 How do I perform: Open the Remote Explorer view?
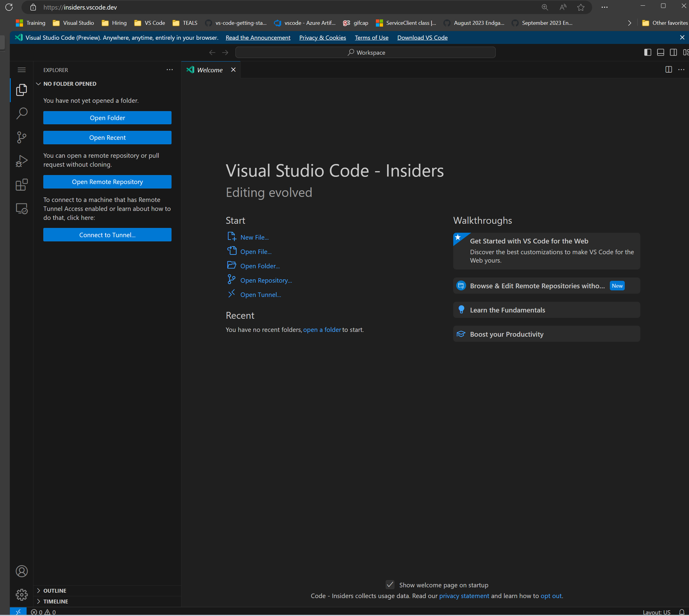coord(21,209)
